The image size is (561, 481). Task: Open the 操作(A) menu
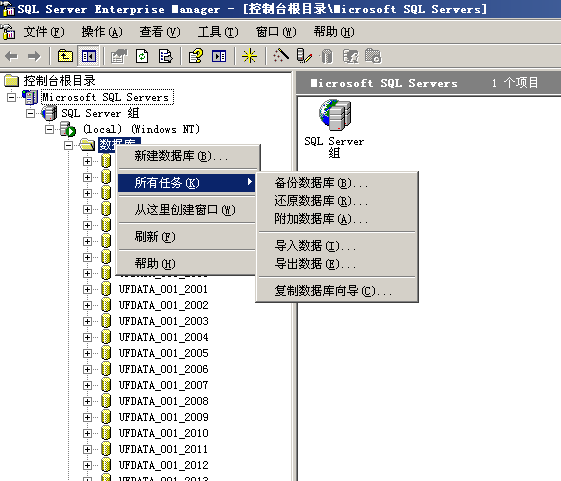[x=102, y=32]
